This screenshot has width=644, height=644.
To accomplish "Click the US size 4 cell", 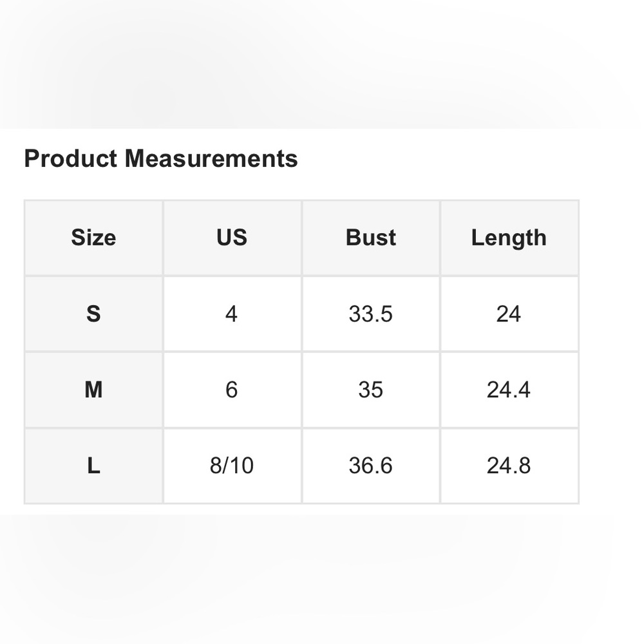I will (x=232, y=314).
